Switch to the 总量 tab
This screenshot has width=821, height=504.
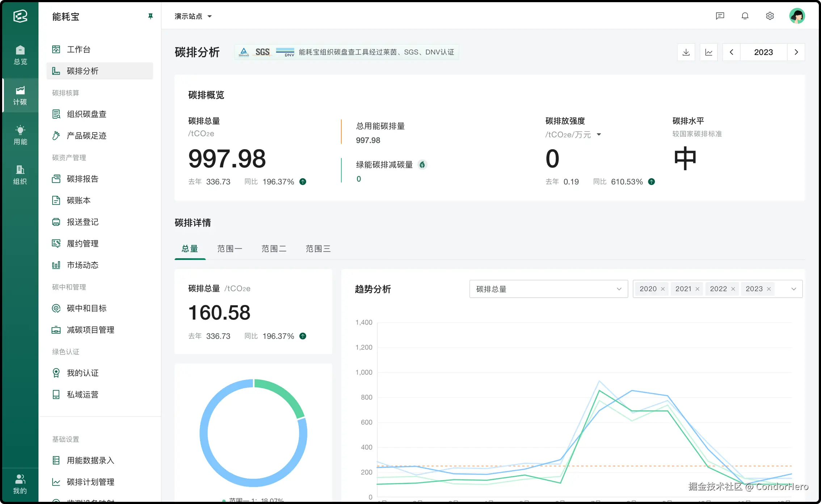(190, 249)
